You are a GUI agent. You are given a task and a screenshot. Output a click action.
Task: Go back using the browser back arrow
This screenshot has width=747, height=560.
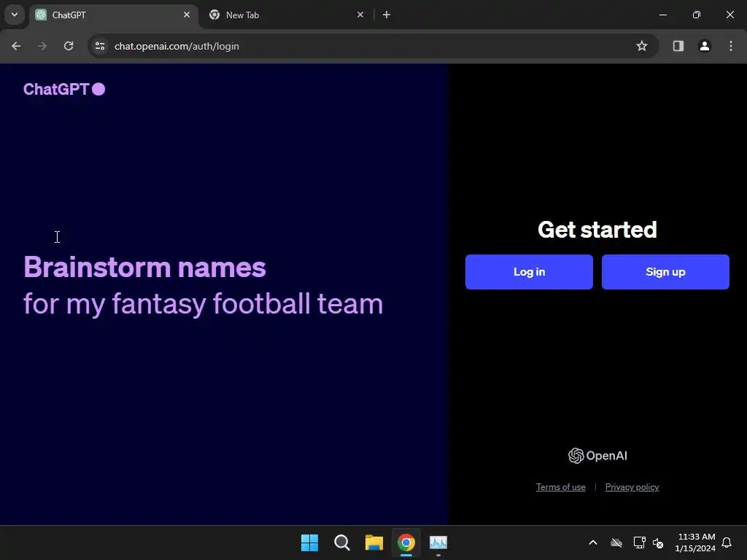pos(16,46)
